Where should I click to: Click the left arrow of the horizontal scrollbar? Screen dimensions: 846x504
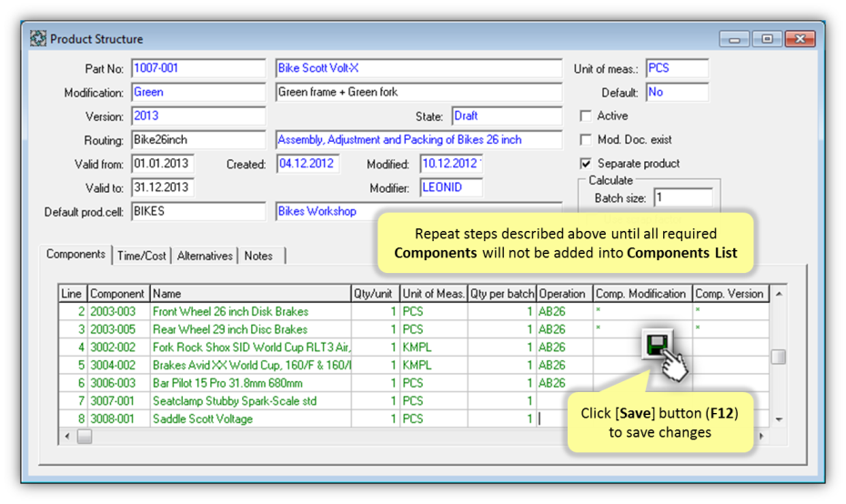[66, 436]
